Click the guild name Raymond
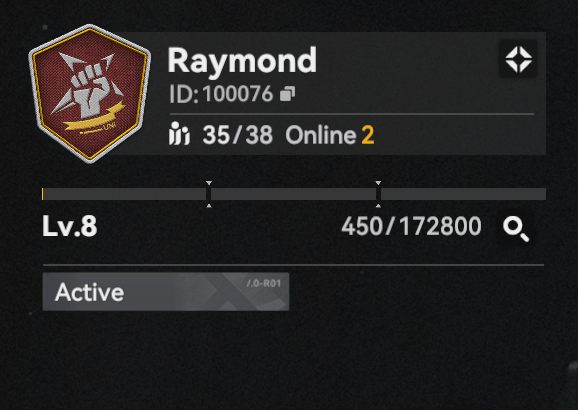The width and height of the screenshot is (578, 410). (x=242, y=61)
